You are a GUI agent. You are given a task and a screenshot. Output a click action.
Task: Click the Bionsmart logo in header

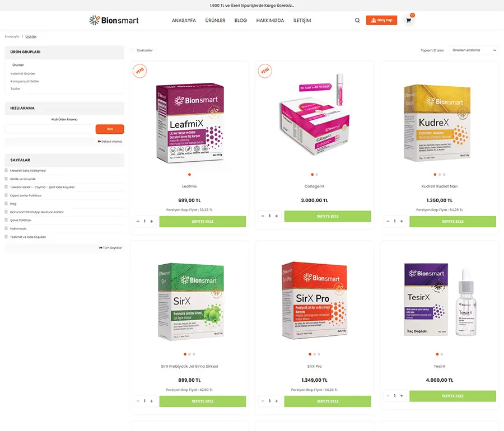tap(114, 20)
